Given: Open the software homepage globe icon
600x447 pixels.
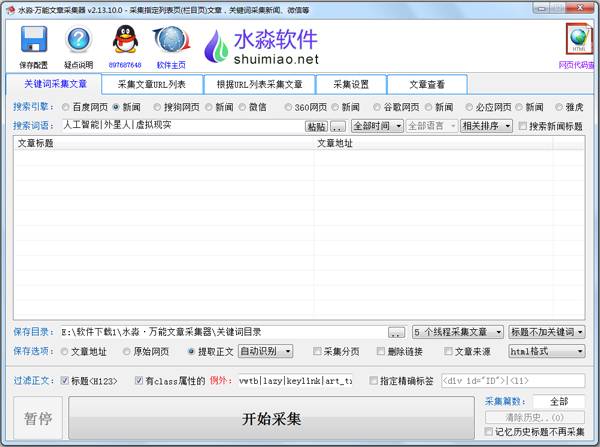Looking at the screenshot, I should 171,39.
